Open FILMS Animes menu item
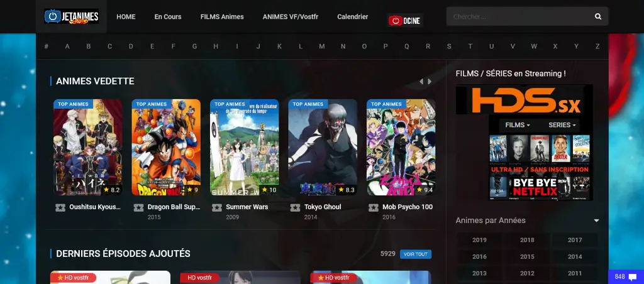This screenshot has height=284, width=644. click(222, 17)
